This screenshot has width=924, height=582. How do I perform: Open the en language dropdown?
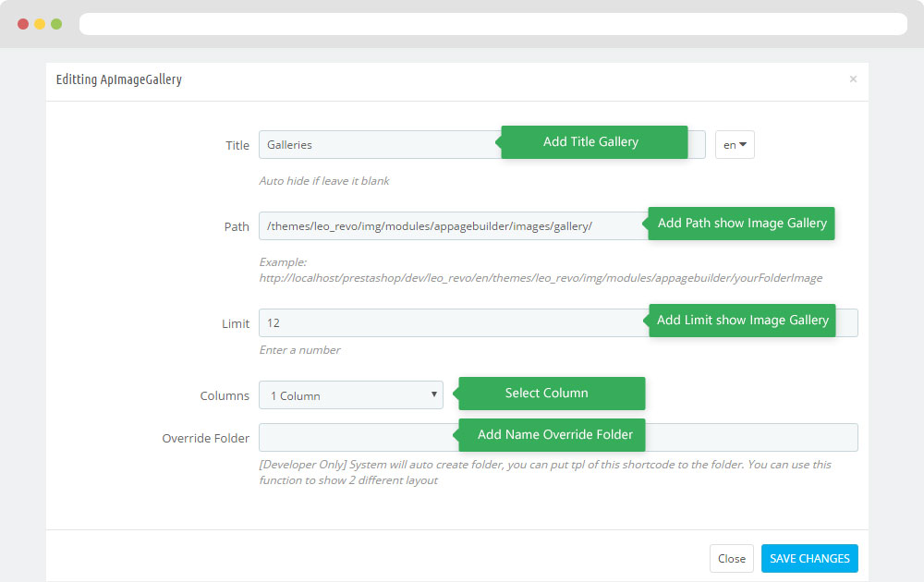[x=735, y=145]
